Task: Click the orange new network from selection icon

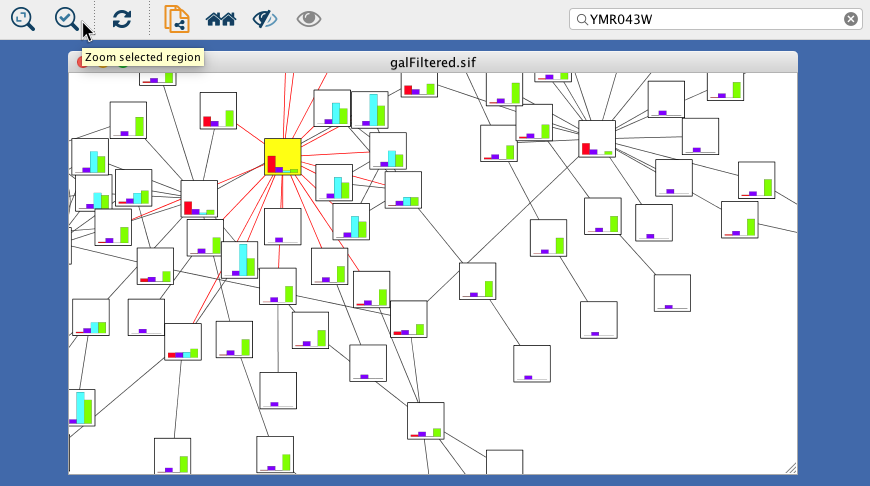Action: click(177, 18)
